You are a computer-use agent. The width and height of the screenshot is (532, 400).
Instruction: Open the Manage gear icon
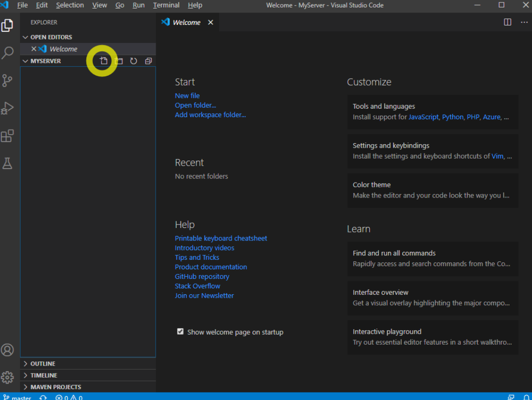[7, 377]
